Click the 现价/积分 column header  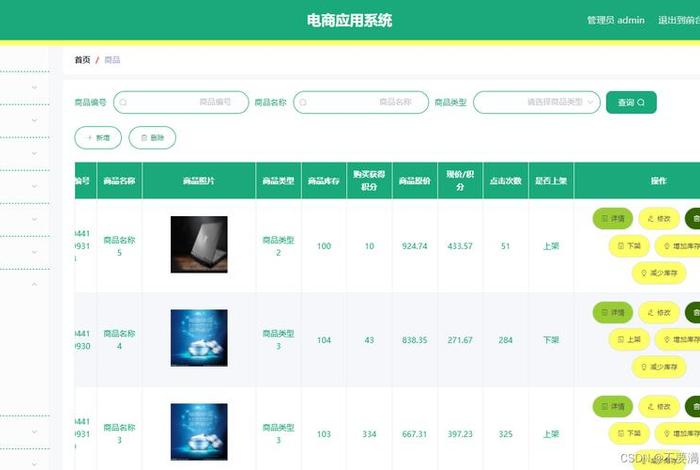coord(460,181)
